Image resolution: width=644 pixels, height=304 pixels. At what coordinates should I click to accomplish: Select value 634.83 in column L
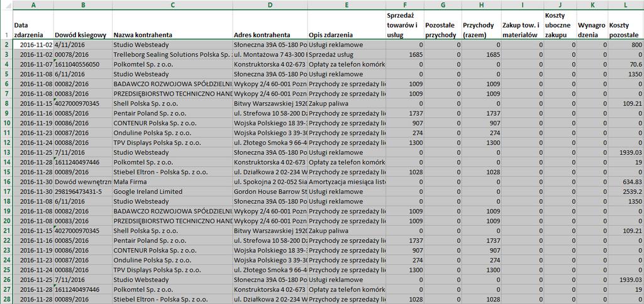pos(626,181)
